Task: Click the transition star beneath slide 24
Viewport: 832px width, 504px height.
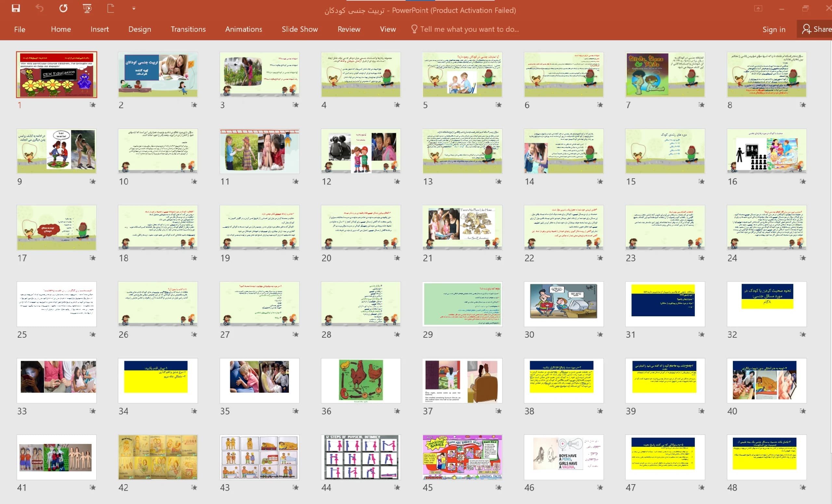Action: pyautogui.click(x=803, y=258)
